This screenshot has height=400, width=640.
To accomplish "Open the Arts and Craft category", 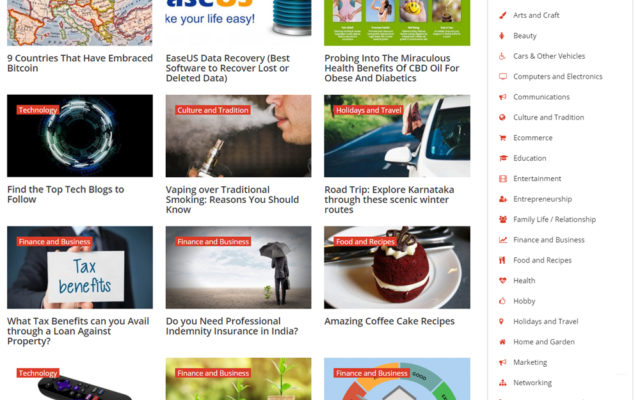I will [x=536, y=16].
